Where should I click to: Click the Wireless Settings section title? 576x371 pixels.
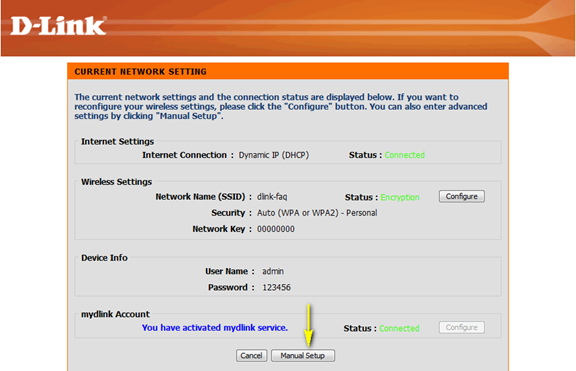pos(116,182)
